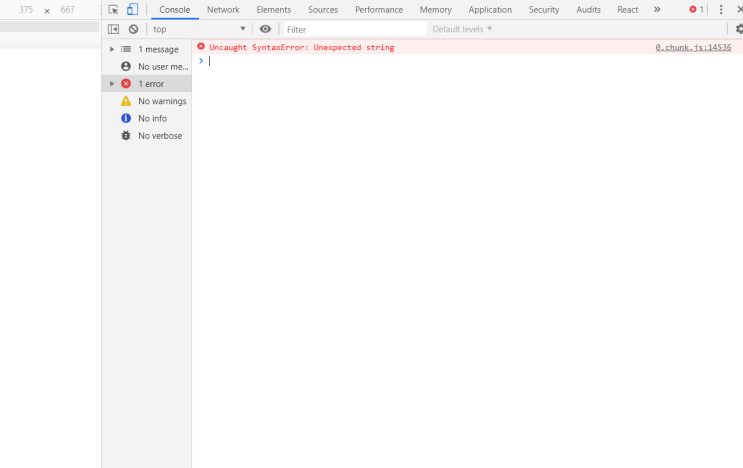Open the Performance tab
Image resolution: width=743 pixels, height=468 pixels.
pyautogui.click(x=379, y=9)
